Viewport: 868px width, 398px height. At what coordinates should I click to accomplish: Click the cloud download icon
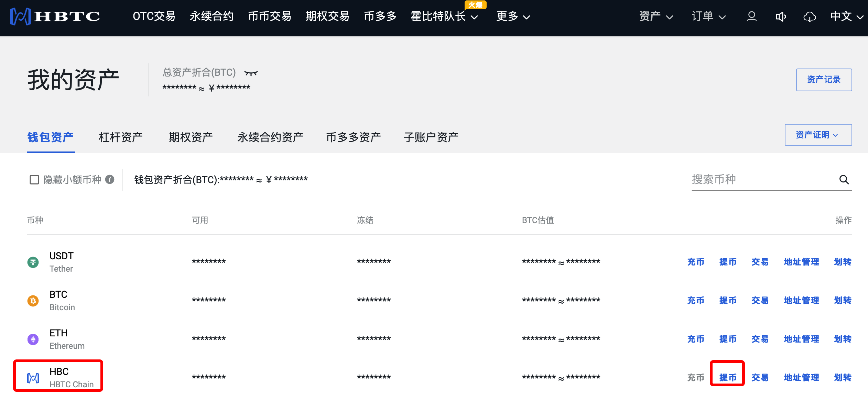pos(810,17)
